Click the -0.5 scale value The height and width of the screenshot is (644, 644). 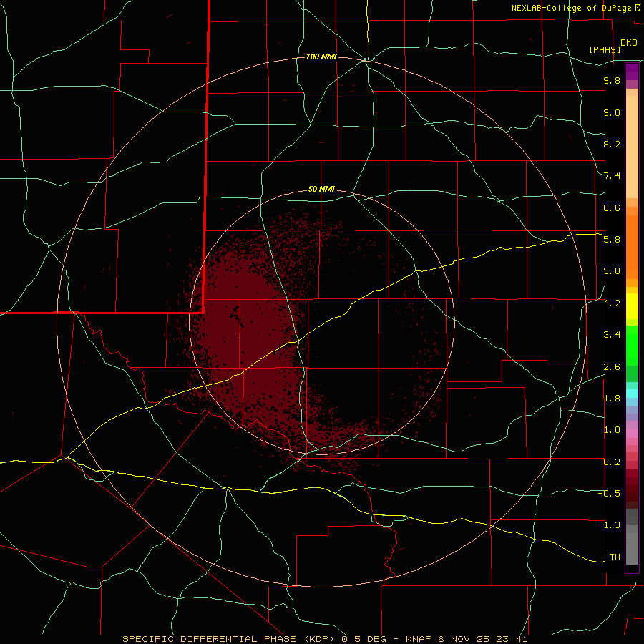click(x=609, y=494)
